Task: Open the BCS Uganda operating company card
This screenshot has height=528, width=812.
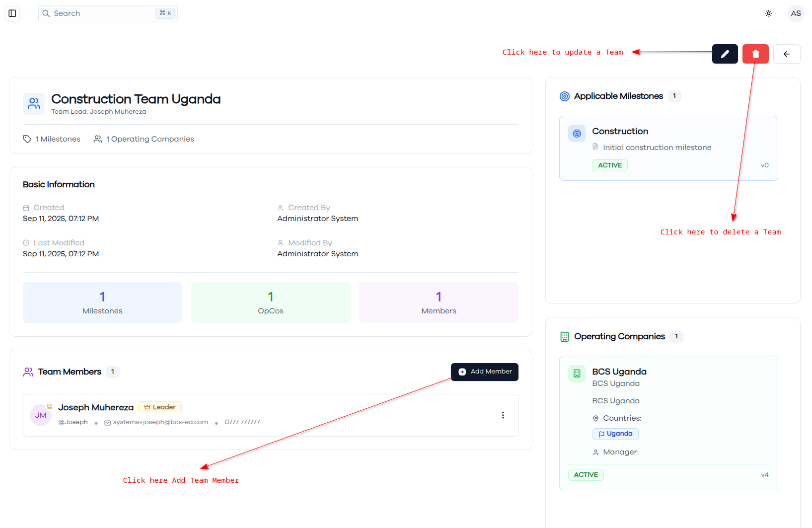Action: tap(668, 423)
